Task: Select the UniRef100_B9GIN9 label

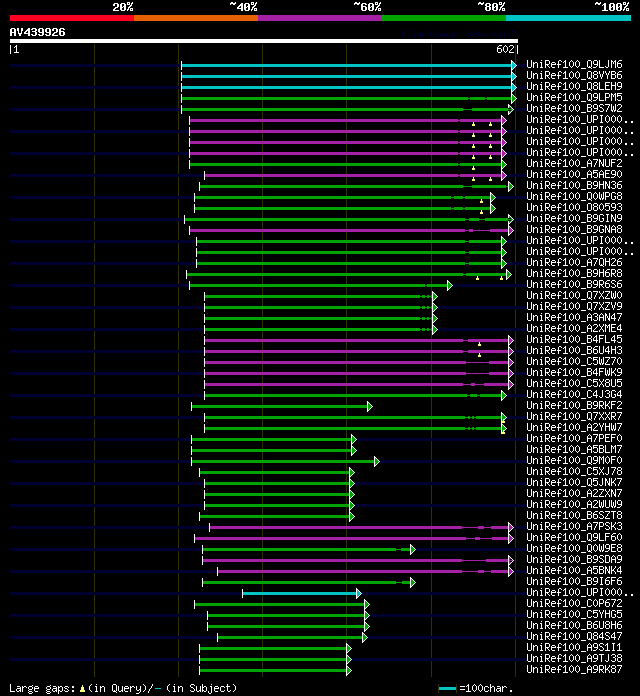Action: (x=574, y=218)
